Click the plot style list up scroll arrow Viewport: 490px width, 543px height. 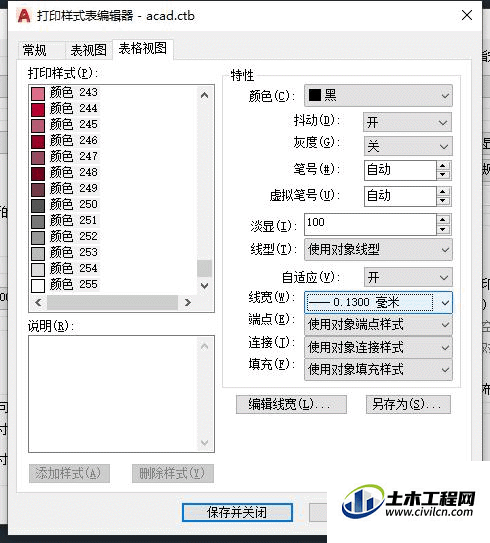click(204, 95)
